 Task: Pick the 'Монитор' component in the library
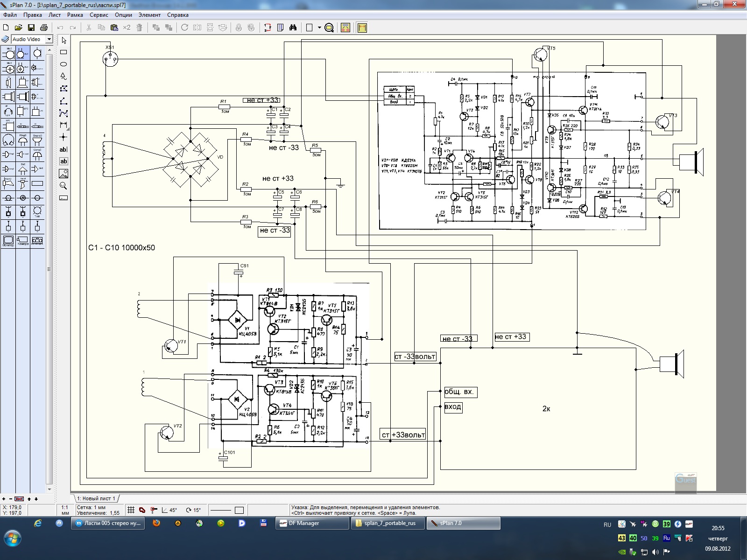(x=8, y=241)
